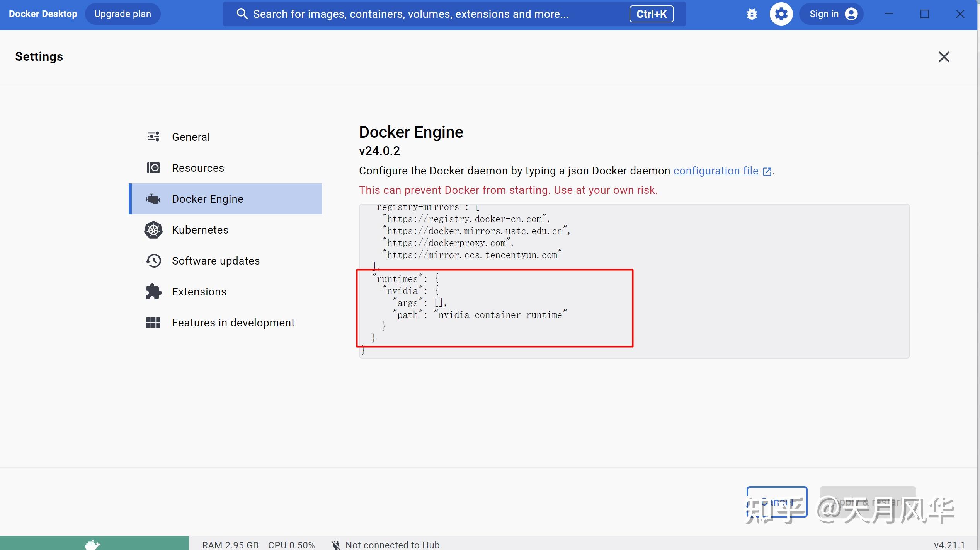Click the search magnifier icon
This screenshot has height=550, width=980.
point(243,14)
